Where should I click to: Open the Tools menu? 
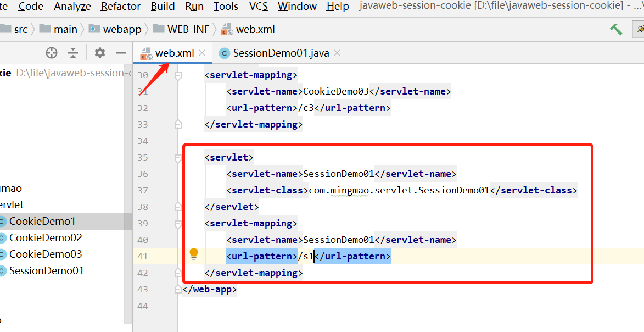pos(226,7)
